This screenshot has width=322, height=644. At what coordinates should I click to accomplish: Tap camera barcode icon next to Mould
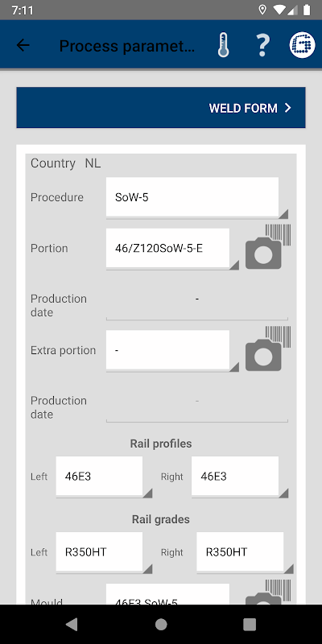pos(268,592)
